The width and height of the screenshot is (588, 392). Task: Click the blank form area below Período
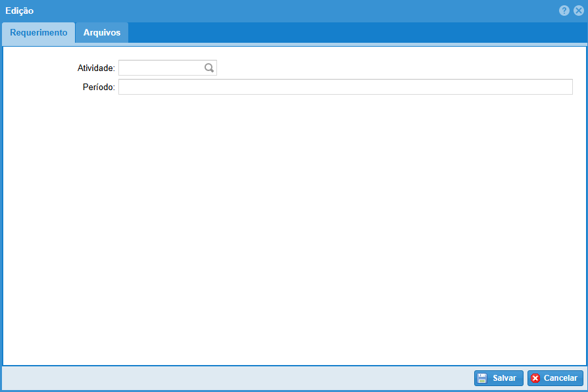coord(296,230)
